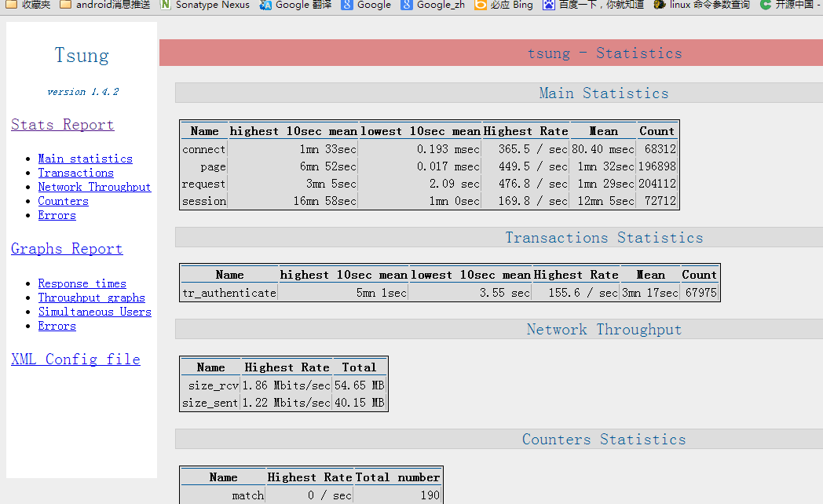The width and height of the screenshot is (823, 504).
Task: Select the session row name cell
Action: click(204, 202)
